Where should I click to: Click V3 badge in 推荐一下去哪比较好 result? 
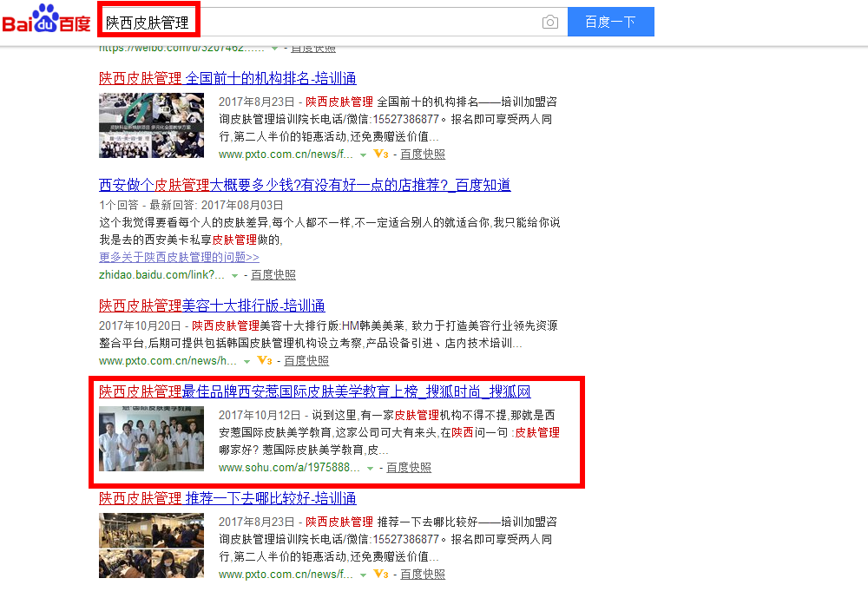(381, 575)
